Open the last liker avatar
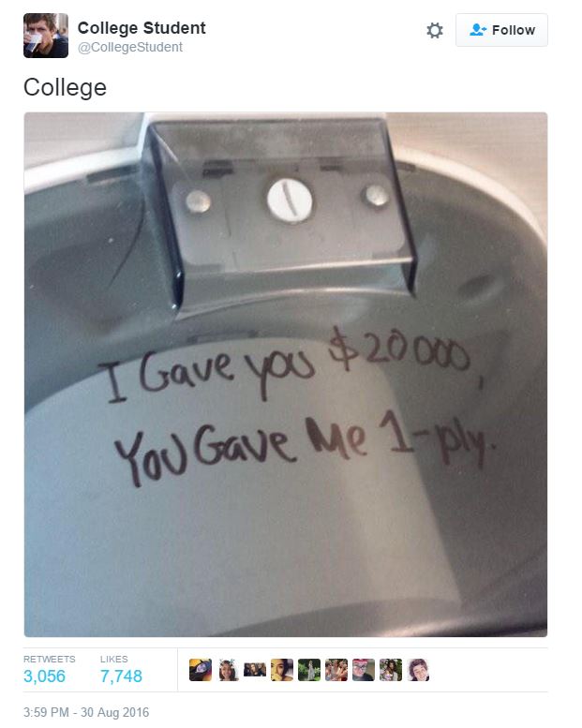Screen dimensions: 582x728 [x=418, y=670]
